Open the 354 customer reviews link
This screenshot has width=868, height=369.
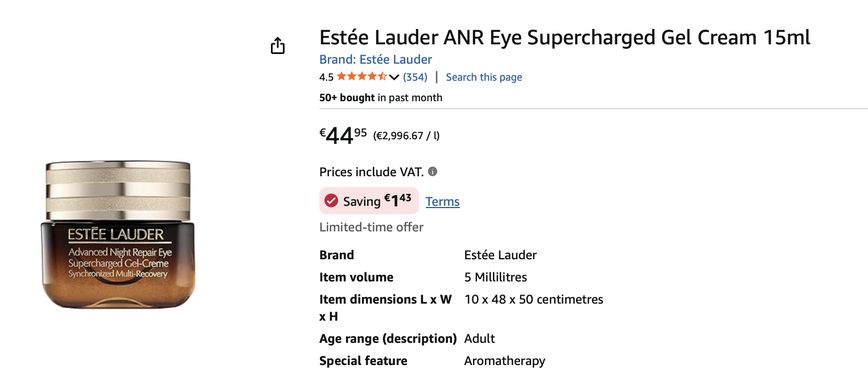pos(415,77)
